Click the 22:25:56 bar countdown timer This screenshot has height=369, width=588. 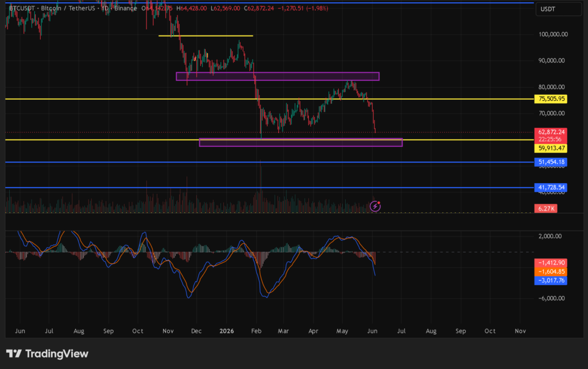point(550,139)
